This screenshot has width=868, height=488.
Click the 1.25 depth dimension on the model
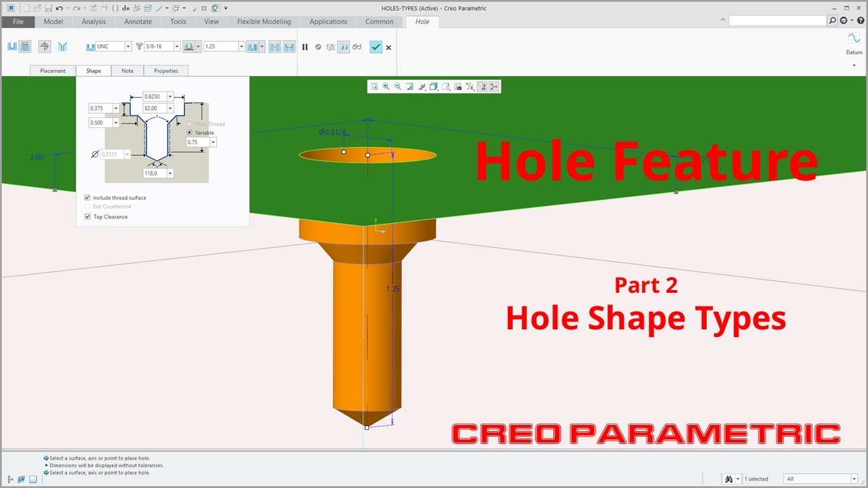click(x=392, y=289)
